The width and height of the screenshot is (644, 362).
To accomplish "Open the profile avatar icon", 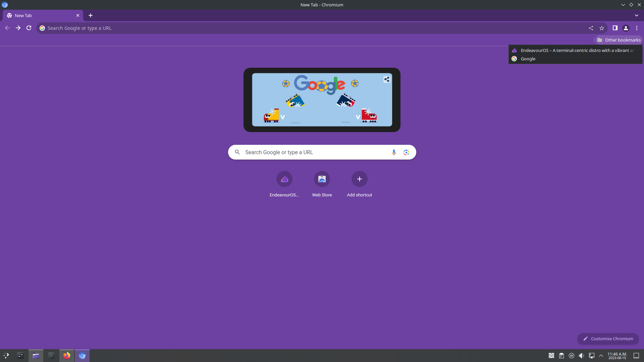I will pos(626,28).
